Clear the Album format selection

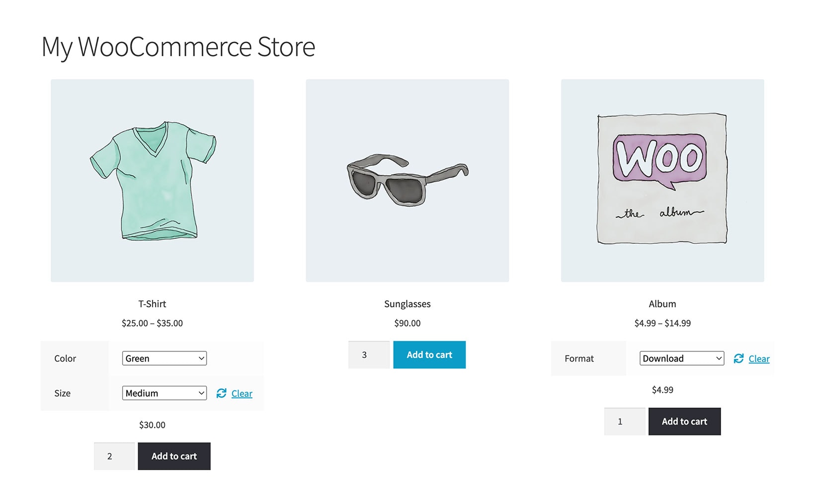pos(759,359)
